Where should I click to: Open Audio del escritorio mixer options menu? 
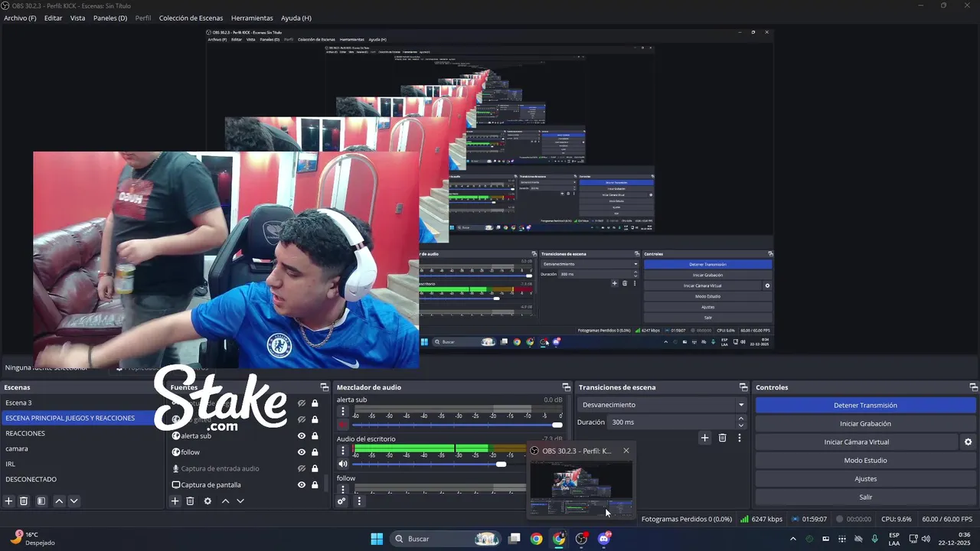tap(343, 451)
